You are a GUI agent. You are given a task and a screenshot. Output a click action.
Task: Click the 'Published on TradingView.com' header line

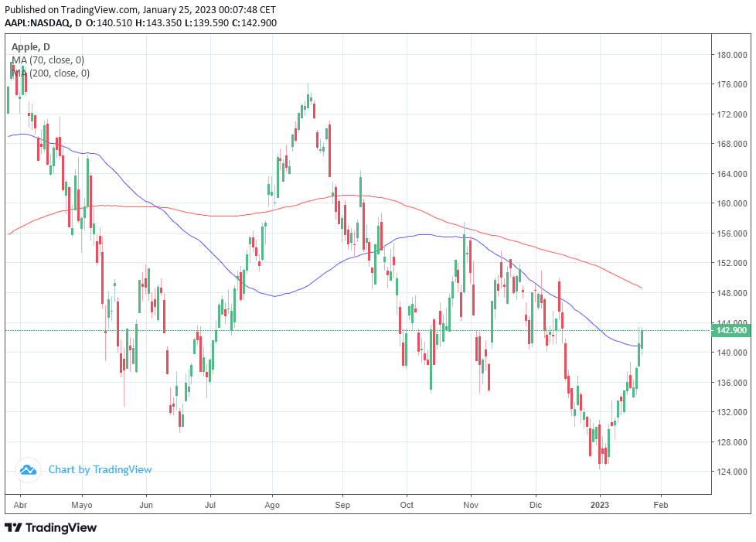tap(141, 9)
